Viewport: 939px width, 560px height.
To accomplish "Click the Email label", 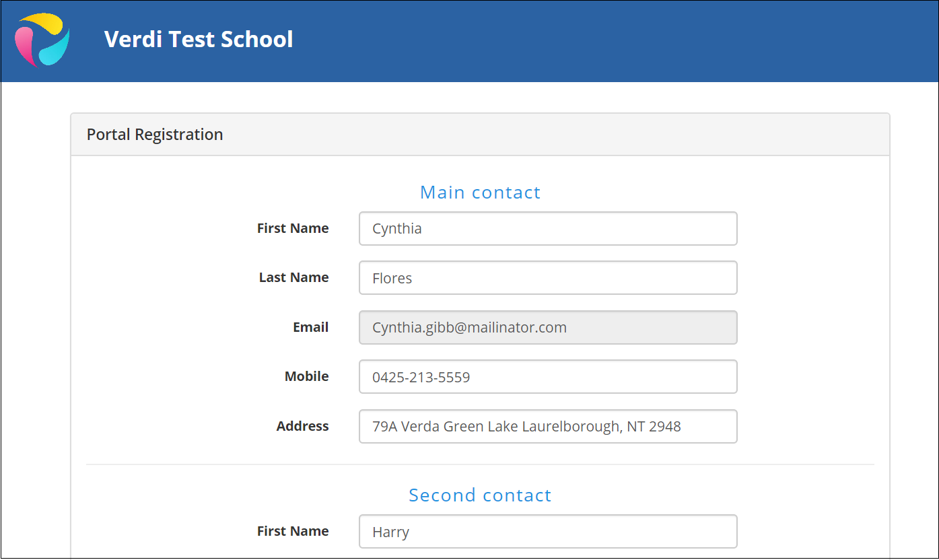I will click(311, 327).
